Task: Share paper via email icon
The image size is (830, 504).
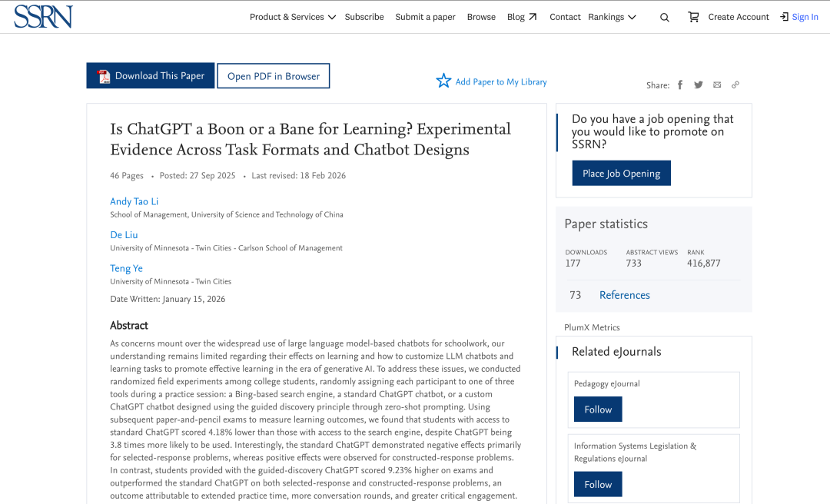Action: (x=717, y=85)
